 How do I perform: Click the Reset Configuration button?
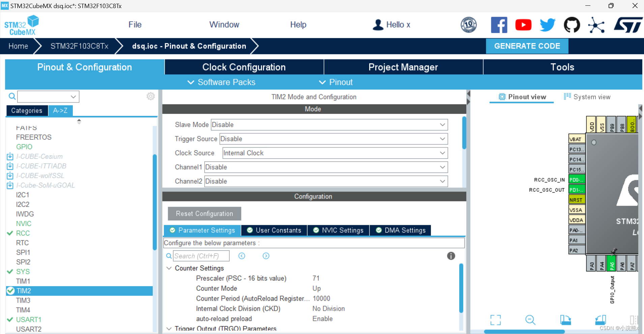(204, 213)
